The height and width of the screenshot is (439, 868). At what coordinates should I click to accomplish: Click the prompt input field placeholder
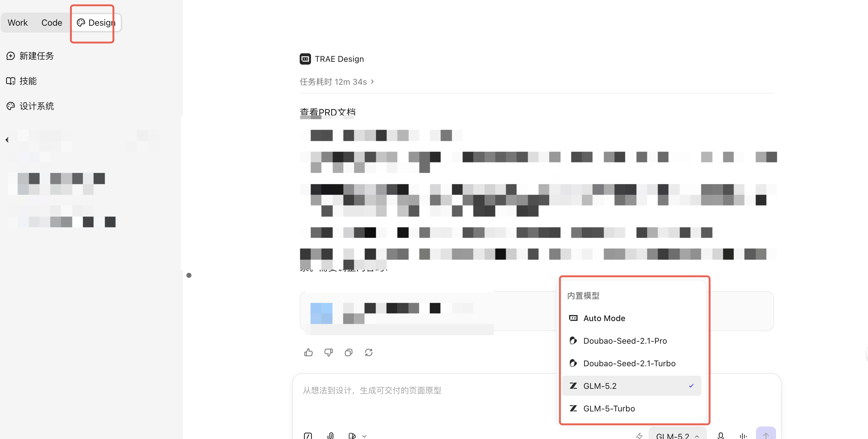tap(372, 390)
